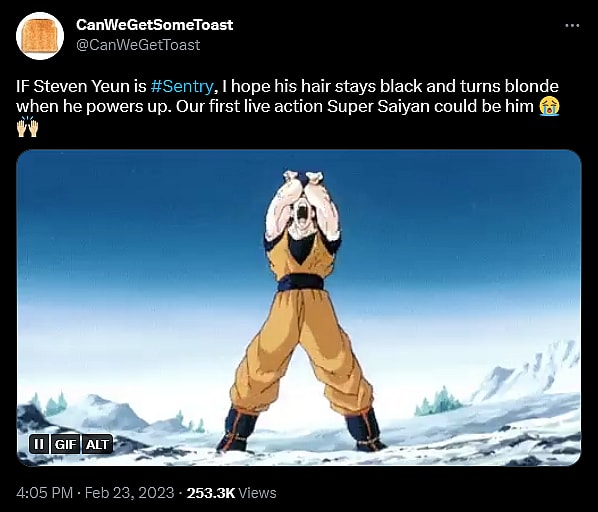The image size is (598, 512).
Task: Click the Feb 23, 2023 date
Action: [x=129, y=493]
